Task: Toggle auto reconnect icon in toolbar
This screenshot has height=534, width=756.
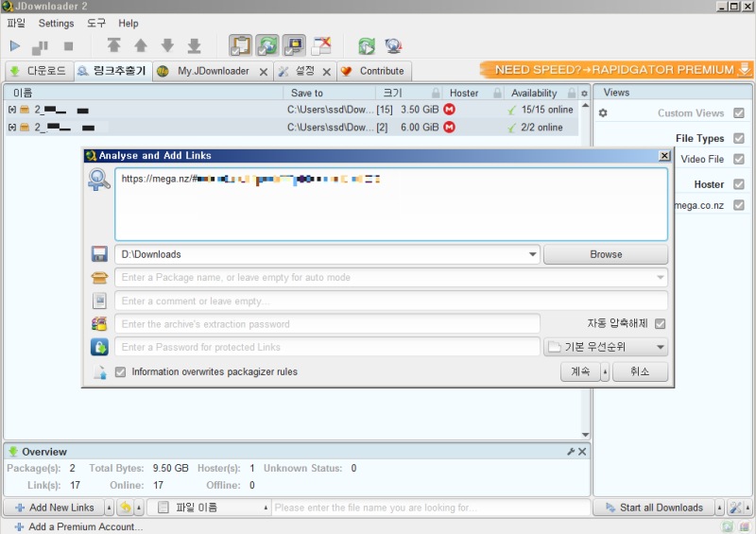Action: 267,45
